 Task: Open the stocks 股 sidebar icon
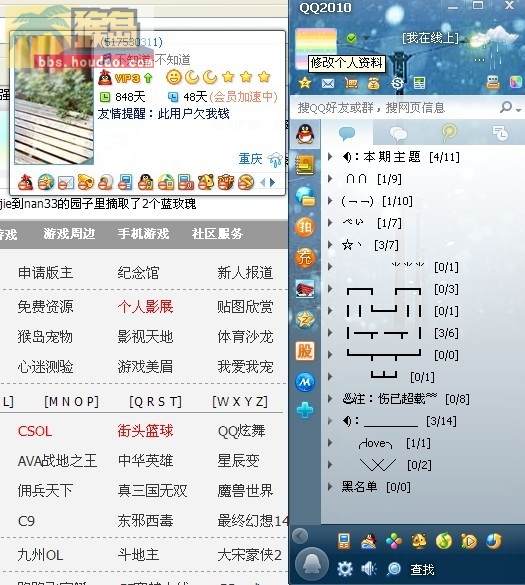coord(305,351)
